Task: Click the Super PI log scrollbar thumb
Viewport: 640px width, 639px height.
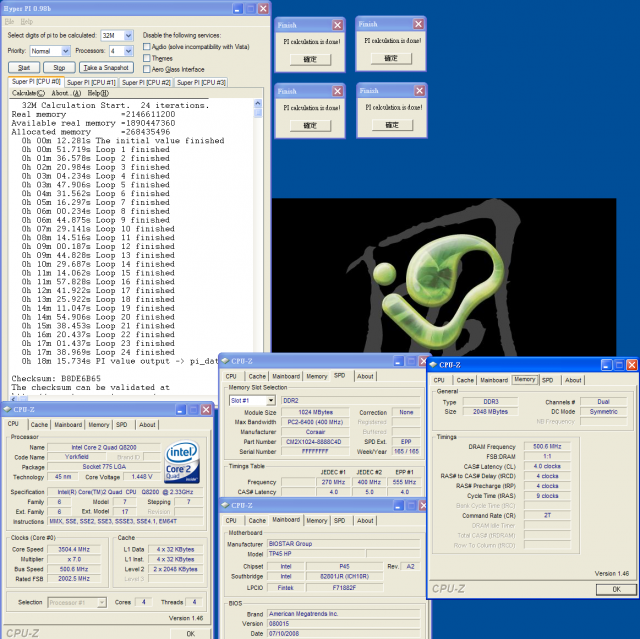Action: click(258, 113)
